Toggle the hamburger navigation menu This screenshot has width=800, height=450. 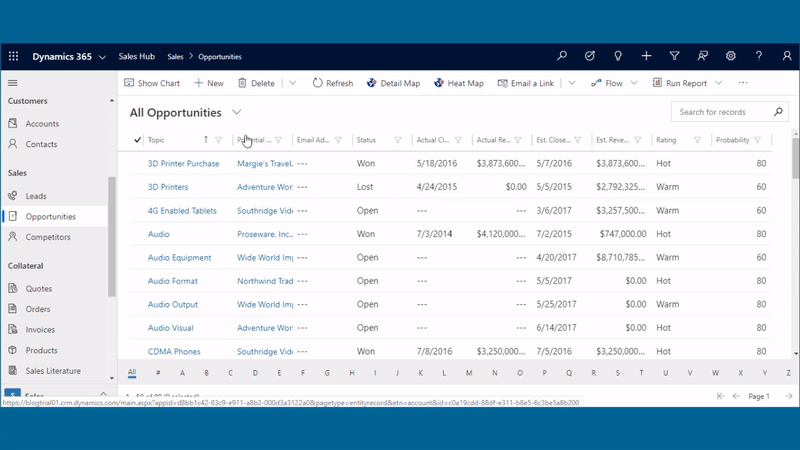point(13,83)
